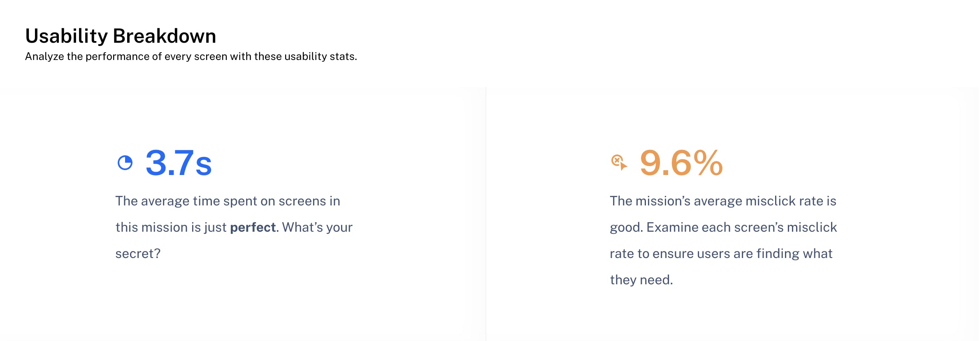Click the orange misclick cursor icon

point(619,162)
